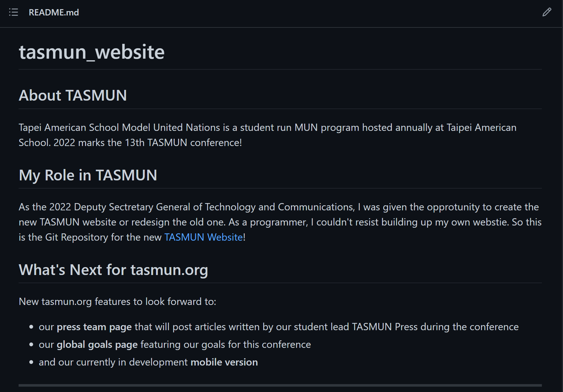The height and width of the screenshot is (392, 563).
Task: Click the README.md file name
Action: 54,12
